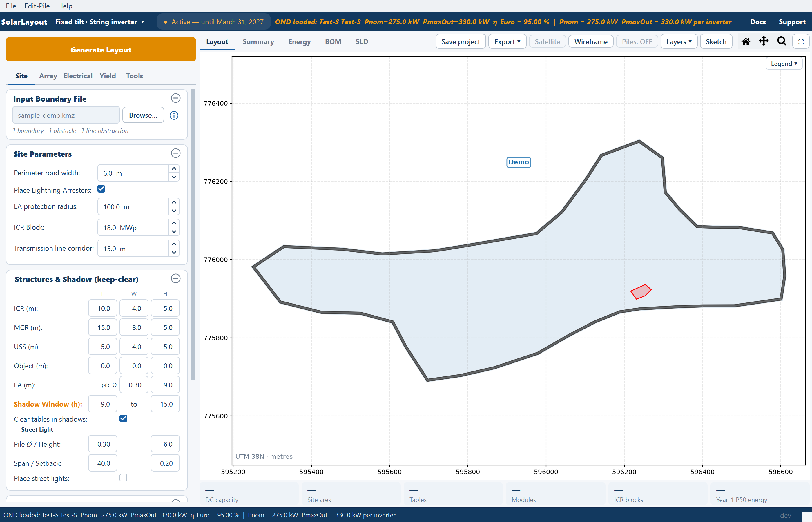Switch to the Summary tab
This screenshot has height=522, width=812.
[x=258, y=42]
